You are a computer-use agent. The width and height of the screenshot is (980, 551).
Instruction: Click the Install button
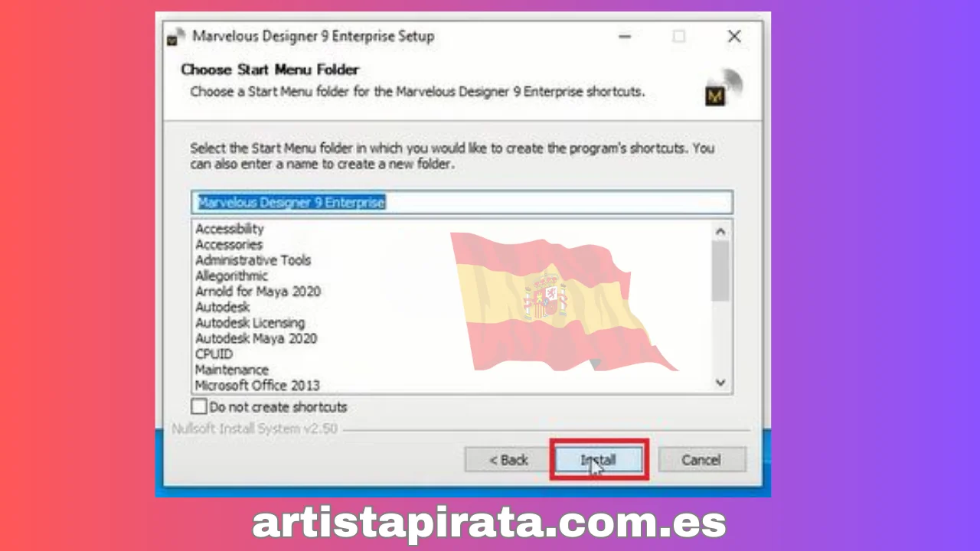(x=598, y=460)
